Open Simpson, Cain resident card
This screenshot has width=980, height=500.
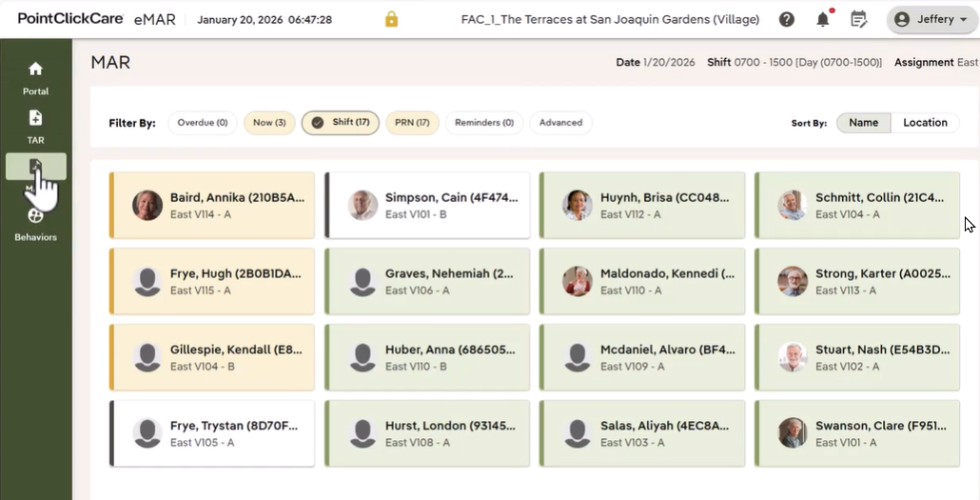click(427, 206)
